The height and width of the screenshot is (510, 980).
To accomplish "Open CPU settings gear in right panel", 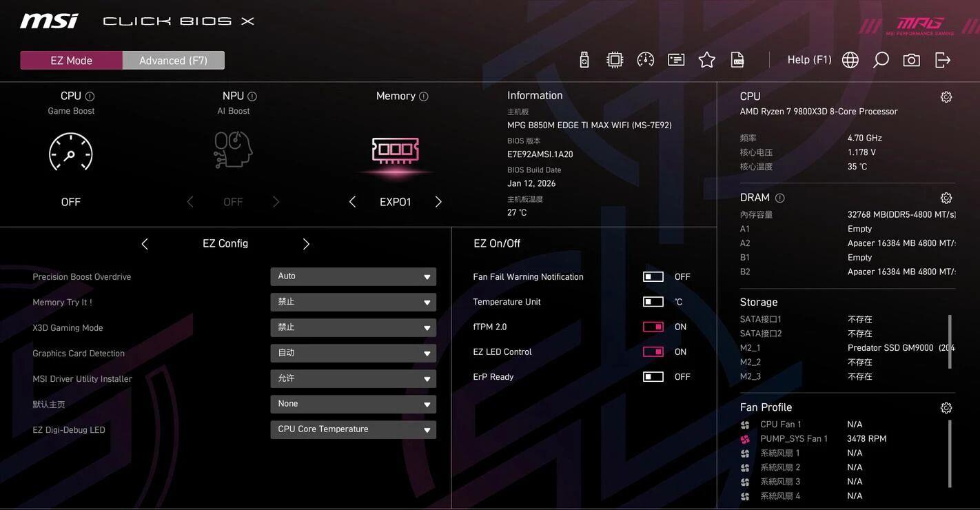I will click(x=946, y=97).
